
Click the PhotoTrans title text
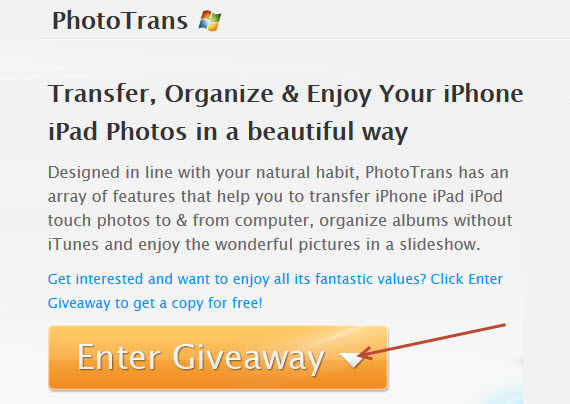coord(120,20)
